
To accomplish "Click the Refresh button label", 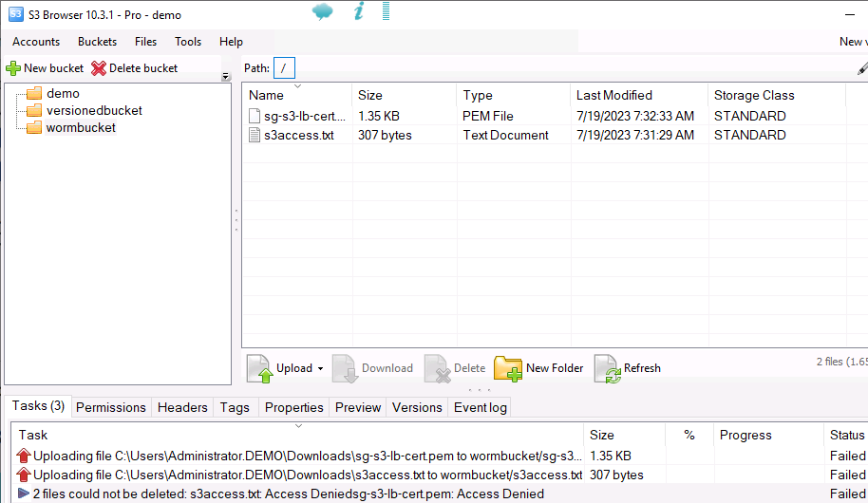I will (x=642, y=368).
